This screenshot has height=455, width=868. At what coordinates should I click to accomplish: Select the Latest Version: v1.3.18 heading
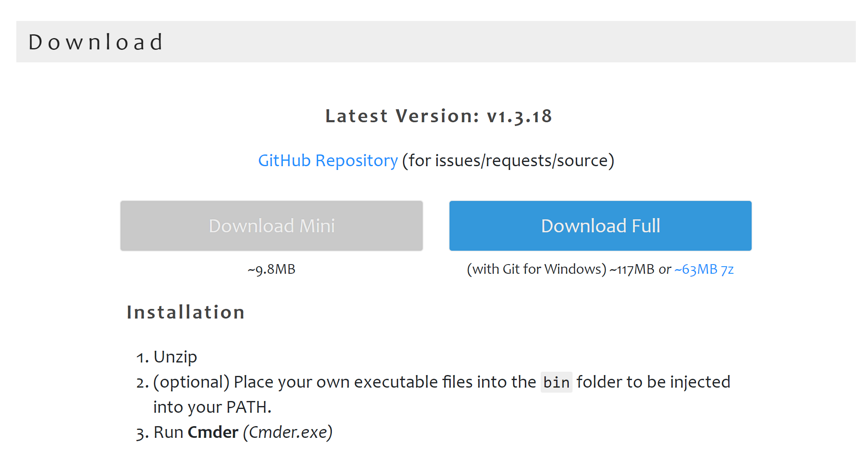(x=439, y=116)
